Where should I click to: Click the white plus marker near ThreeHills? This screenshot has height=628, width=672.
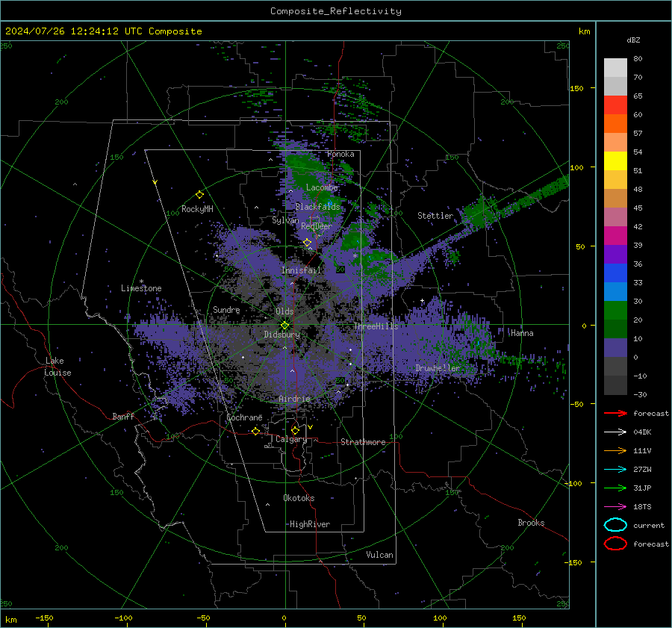pyautogui.click(x=422, y=300)
